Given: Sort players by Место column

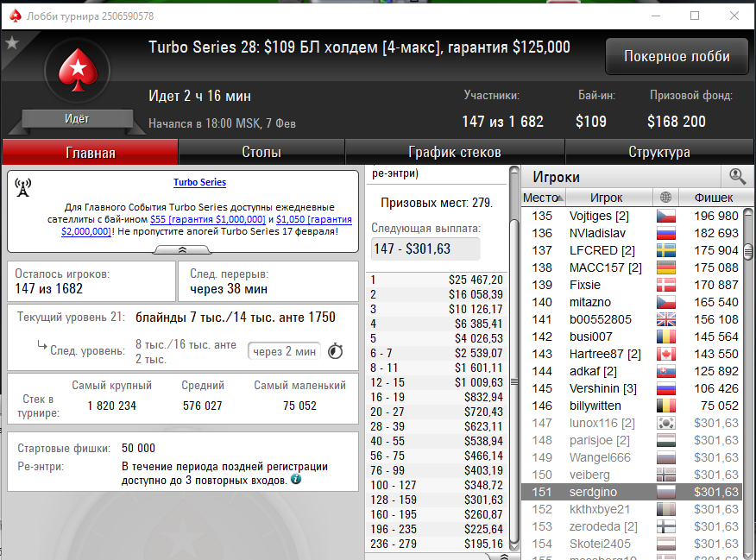Looking at the screenshot, I should 544,198.
